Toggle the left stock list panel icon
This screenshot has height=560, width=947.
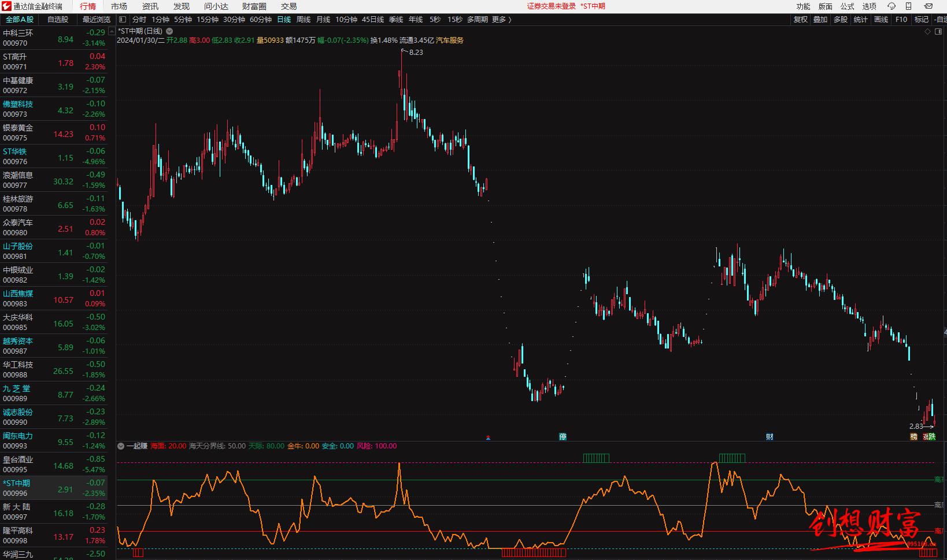123,20
